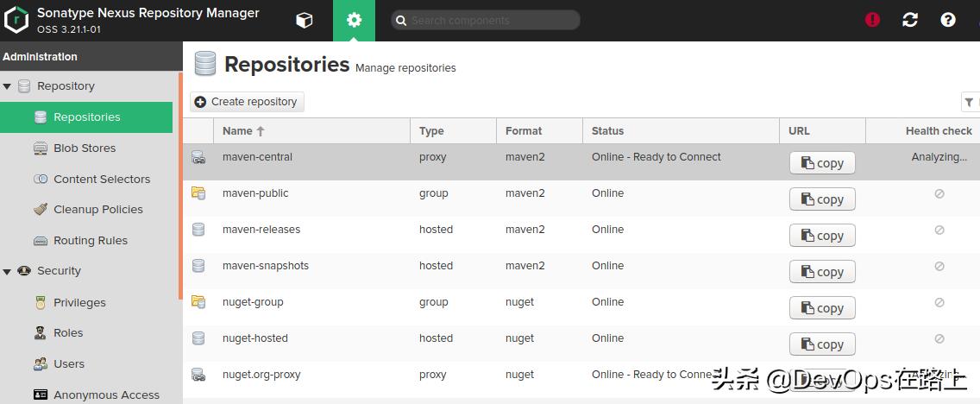Click the Repository tree node label
980x404 pixels.
click(66, 86)
